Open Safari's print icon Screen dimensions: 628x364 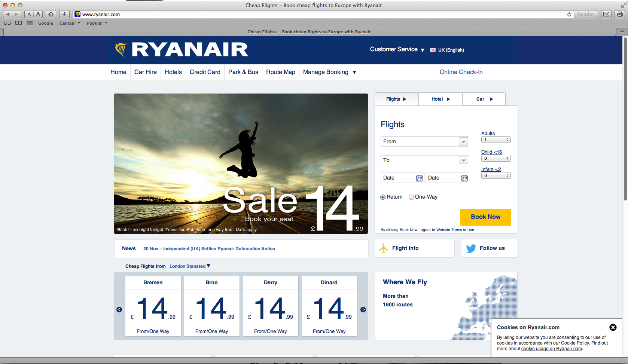[x=619, y=14]
